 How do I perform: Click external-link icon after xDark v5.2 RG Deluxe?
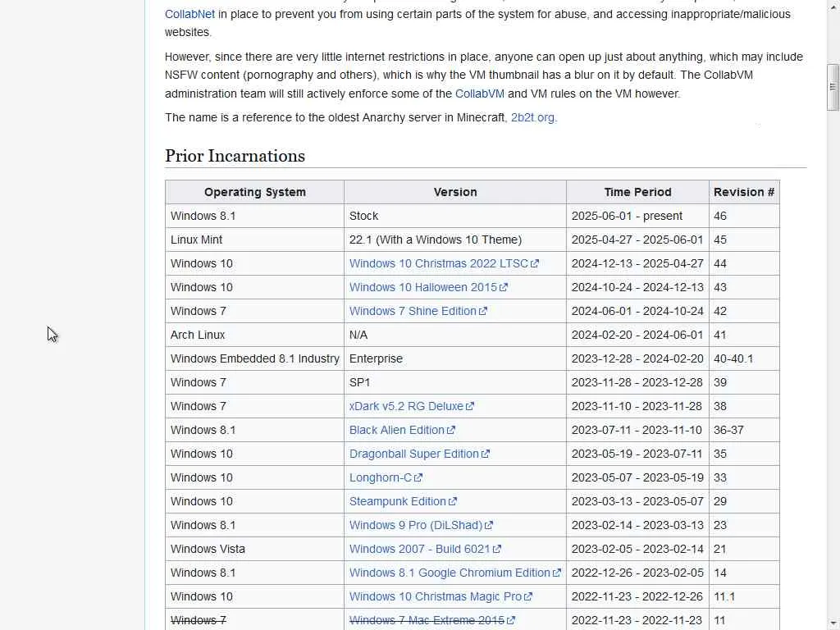tap(470, 406)
